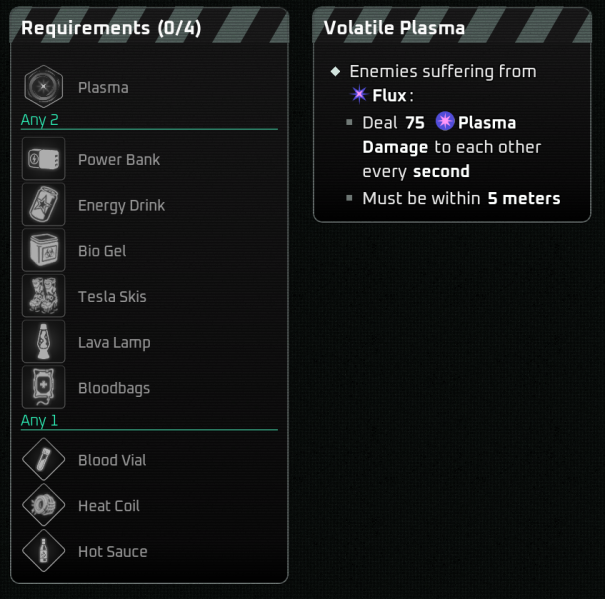The height and width of the screenshot is (599, 605).
Task: Click the Volatile Plasma title
Action: (394, 28)
